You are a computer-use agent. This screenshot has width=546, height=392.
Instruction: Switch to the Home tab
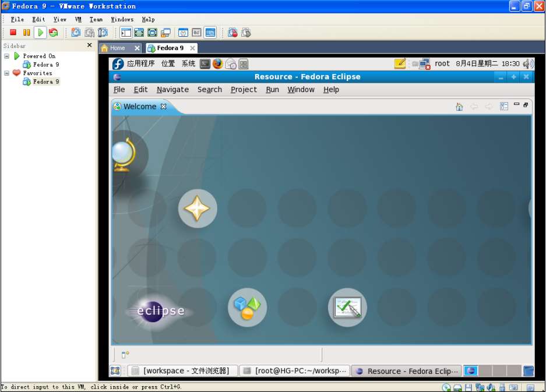pos(117,48)
